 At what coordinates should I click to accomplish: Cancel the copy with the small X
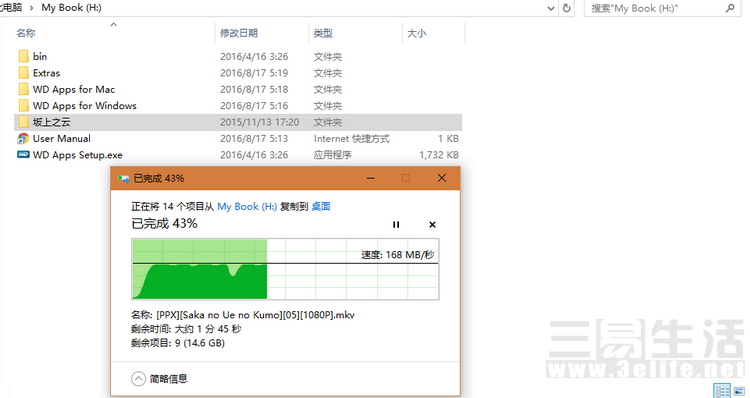click(x=432, y=224)
